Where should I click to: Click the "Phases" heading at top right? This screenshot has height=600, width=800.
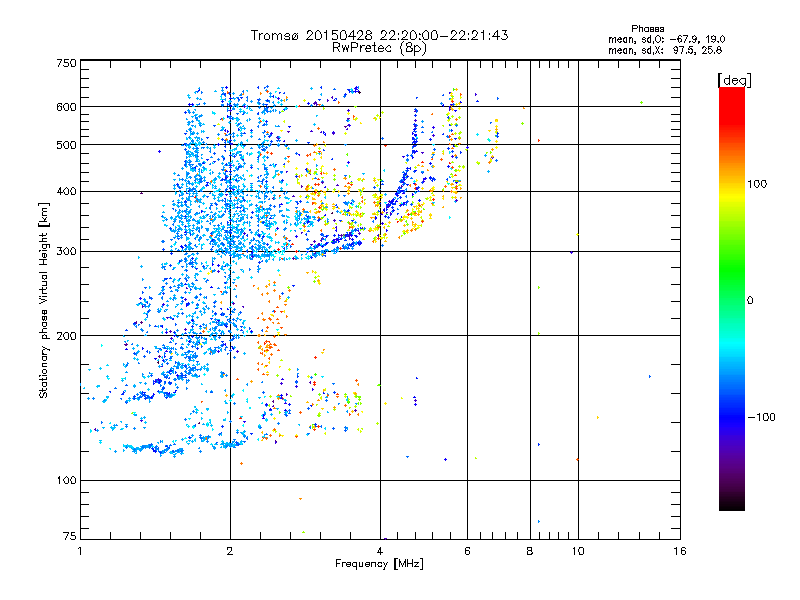(x=647, y=29)
